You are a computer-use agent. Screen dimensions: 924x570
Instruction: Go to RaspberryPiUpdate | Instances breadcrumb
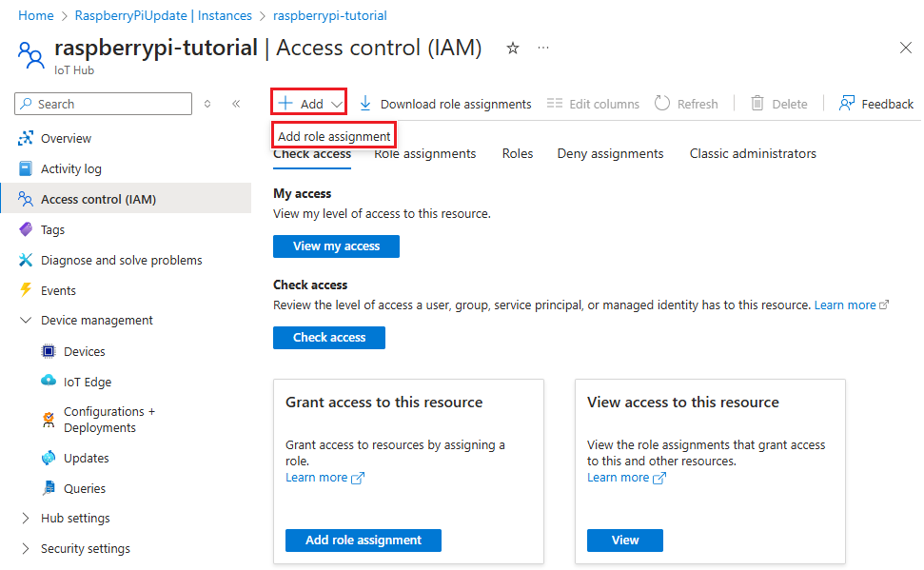(164, 16)
